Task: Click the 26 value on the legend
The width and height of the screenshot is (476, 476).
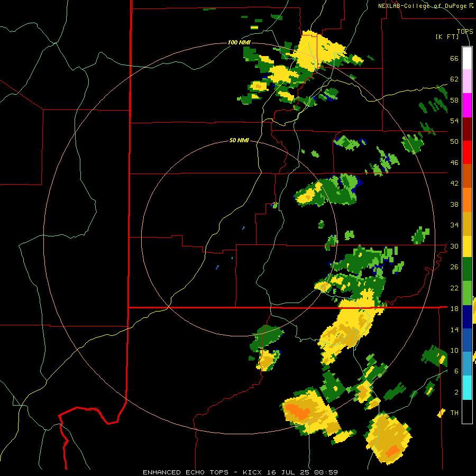Action: pyautogui.click(x=454, y=267)
